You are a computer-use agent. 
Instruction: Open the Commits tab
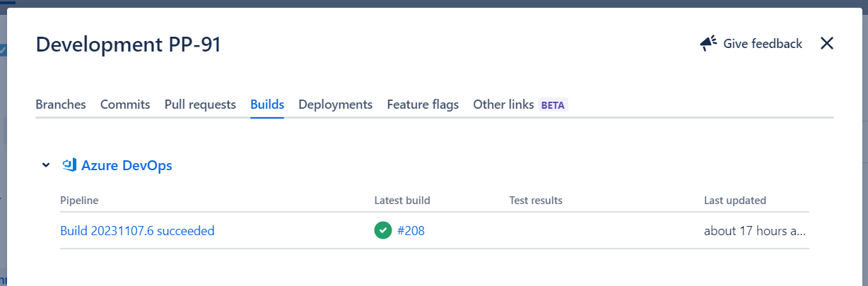click(125, 105)
